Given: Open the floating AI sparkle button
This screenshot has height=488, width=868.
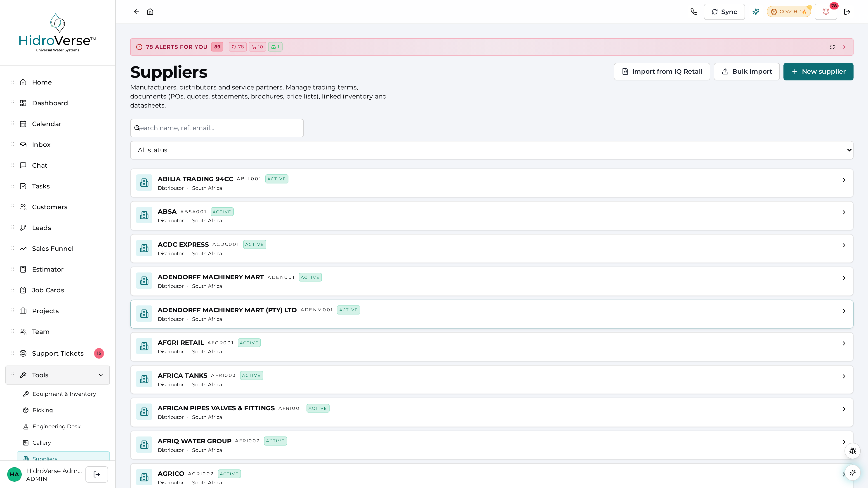Looking at the screenshot, I should pyautogui.click(x=852, y=472).
